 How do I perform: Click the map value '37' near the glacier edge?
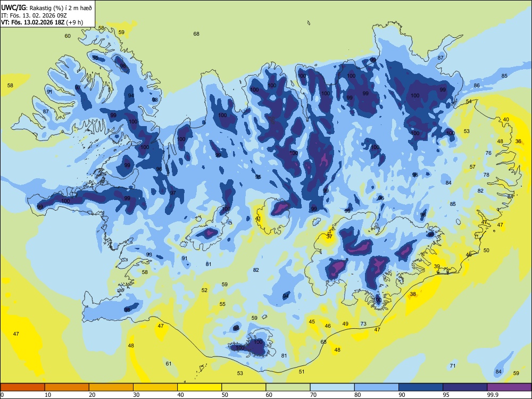329,237
